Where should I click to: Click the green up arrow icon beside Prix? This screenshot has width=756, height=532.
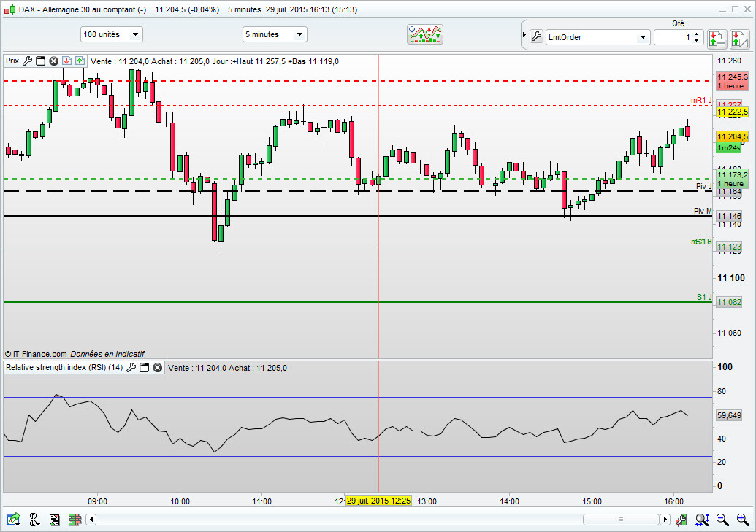[80, 61]
